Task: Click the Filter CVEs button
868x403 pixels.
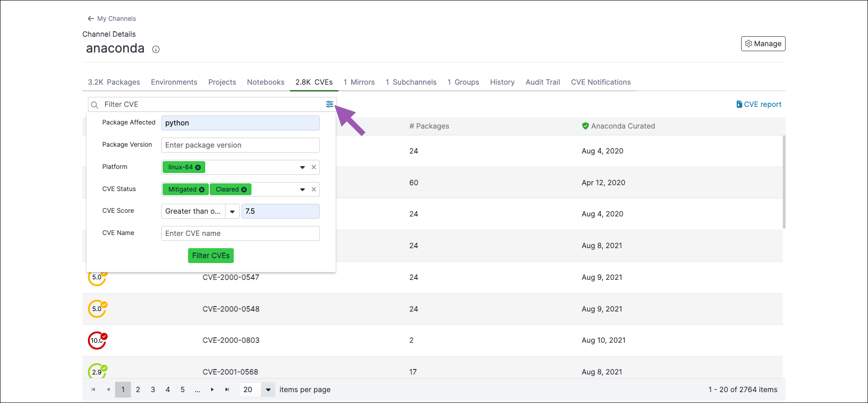Action: (x=211, y=255)
